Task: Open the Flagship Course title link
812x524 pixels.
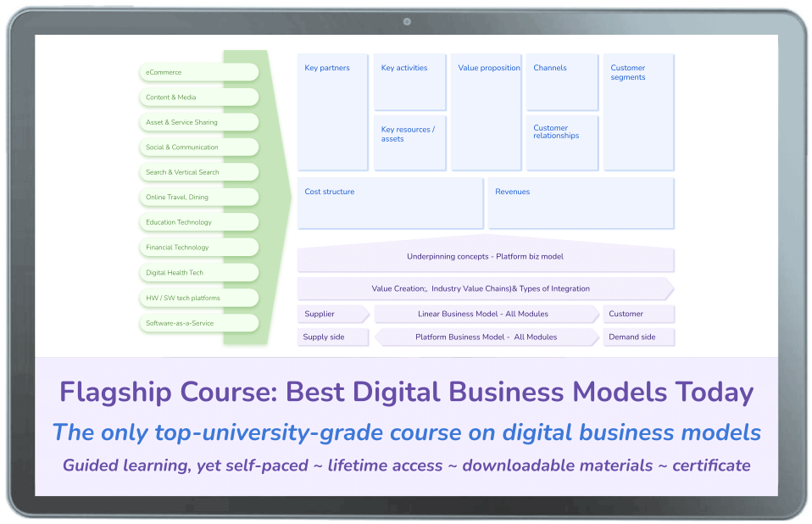Action: [406, 392]
